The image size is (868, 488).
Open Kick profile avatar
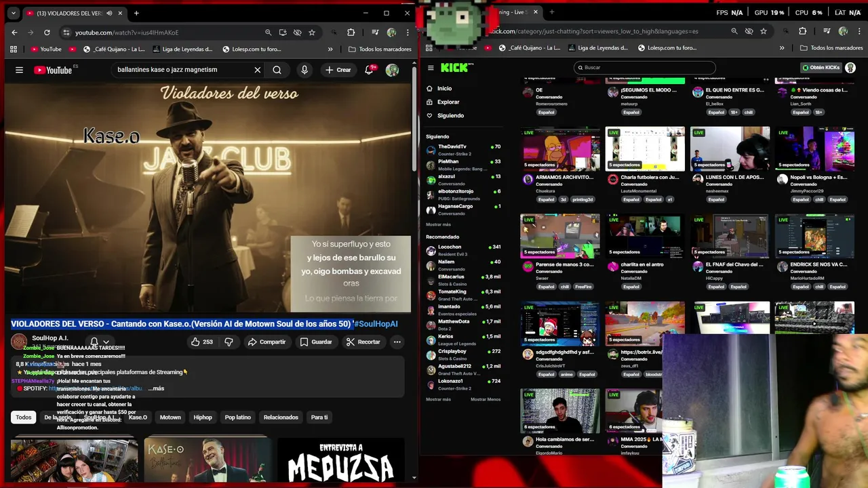850,68
